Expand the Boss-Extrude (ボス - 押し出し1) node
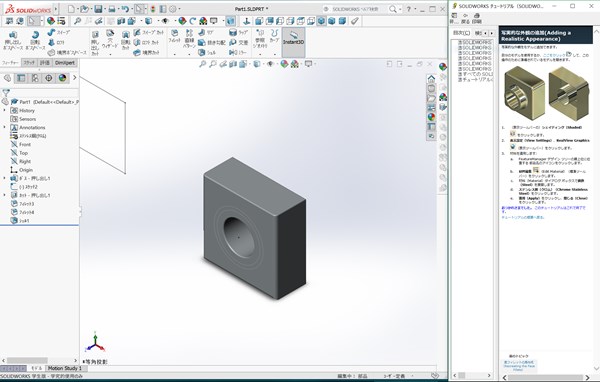 click(x=5, y=178)
